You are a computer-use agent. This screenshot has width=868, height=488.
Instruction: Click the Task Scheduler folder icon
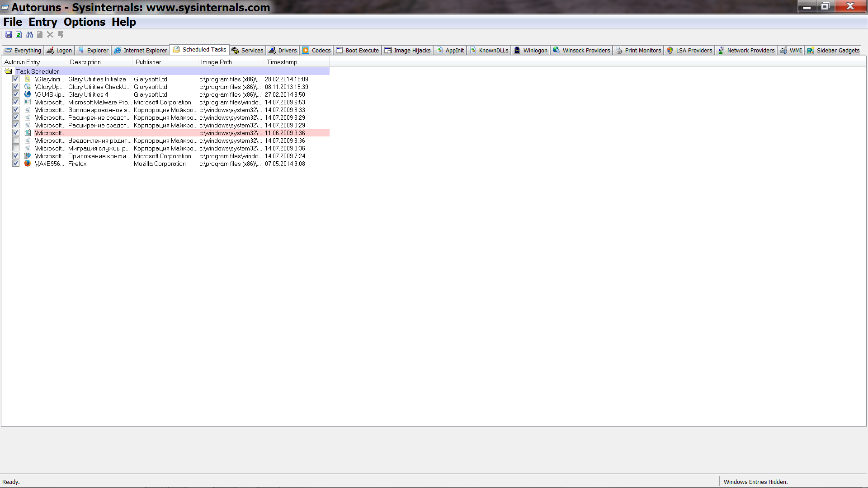(8, 71)
